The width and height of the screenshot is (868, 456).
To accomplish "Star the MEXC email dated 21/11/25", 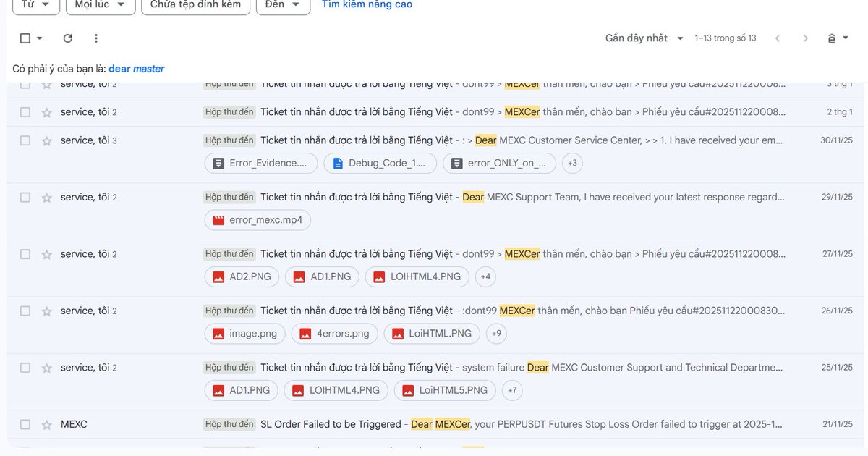I will [47, 425].
